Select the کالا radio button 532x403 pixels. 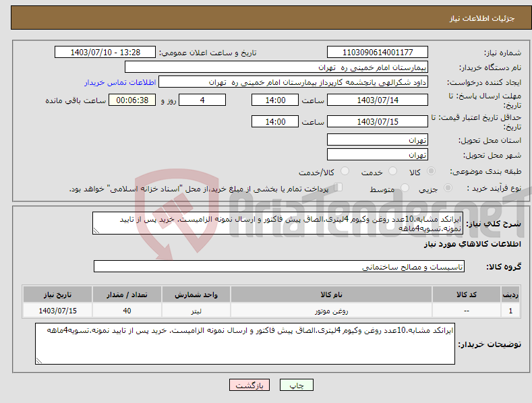click(x=431, y=171)
